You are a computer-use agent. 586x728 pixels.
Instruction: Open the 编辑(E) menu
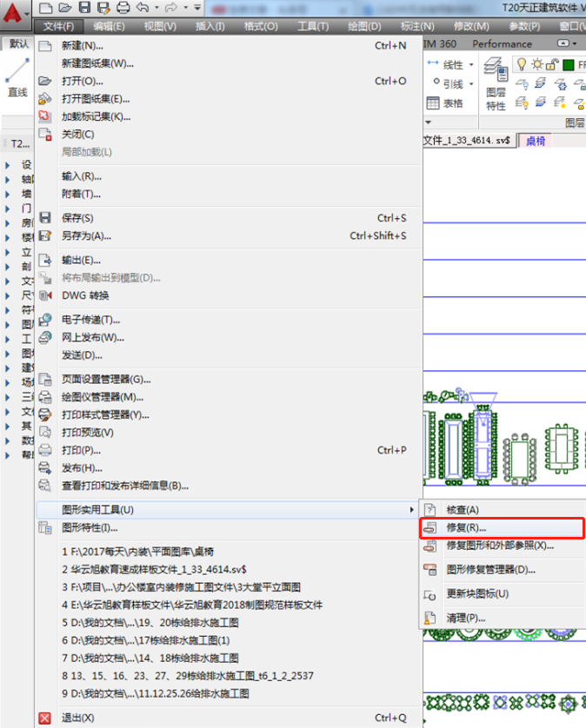coord(109,26)
